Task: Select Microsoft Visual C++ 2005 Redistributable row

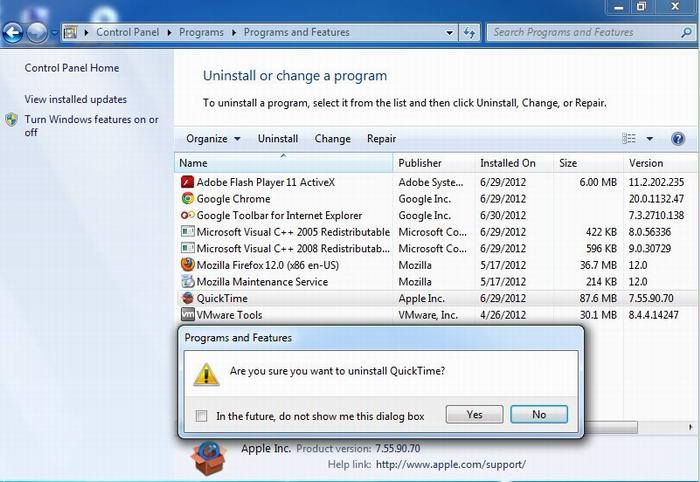Action: coord(437,232)
